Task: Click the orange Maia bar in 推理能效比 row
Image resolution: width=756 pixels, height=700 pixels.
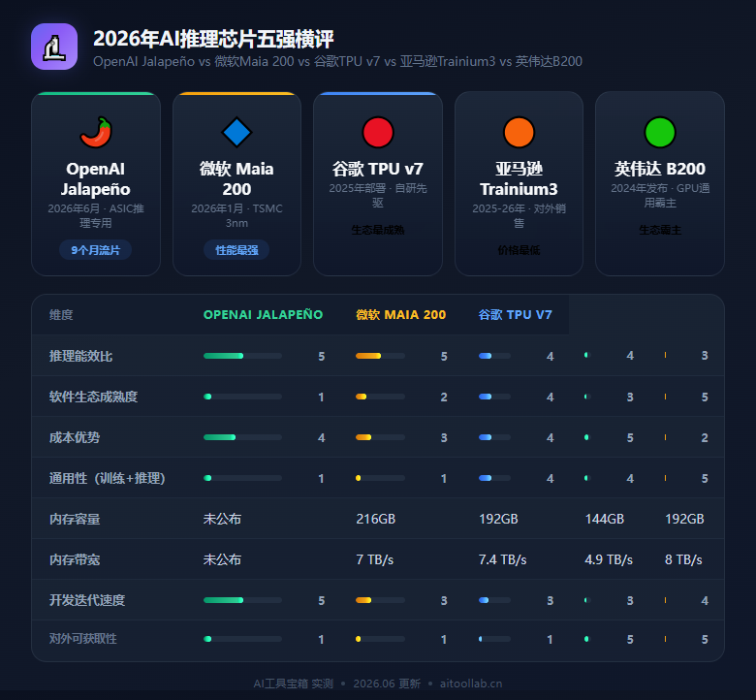Action: point(368,356)
